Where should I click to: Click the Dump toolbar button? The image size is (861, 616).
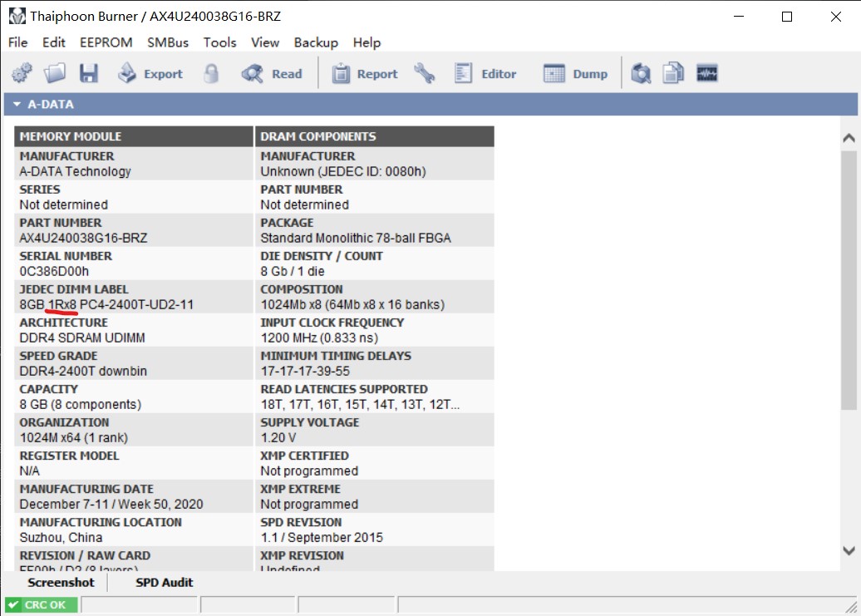[575, 73]
